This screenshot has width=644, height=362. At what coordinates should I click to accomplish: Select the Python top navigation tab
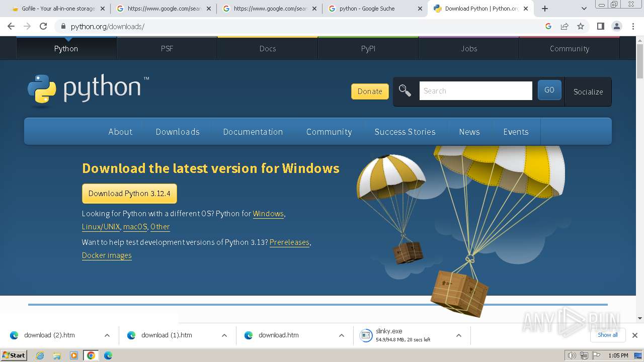tap(66, 48)
